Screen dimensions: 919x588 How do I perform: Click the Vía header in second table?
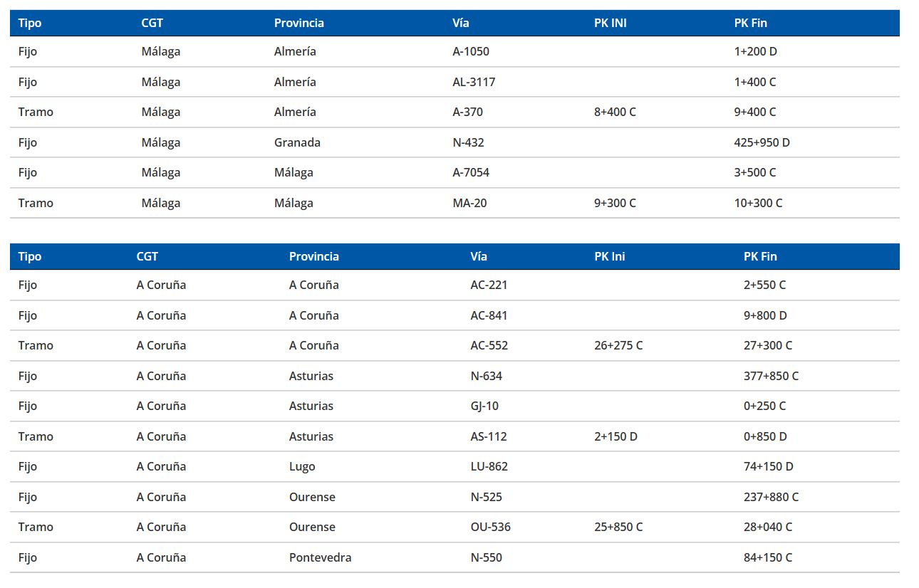[479, 256]
